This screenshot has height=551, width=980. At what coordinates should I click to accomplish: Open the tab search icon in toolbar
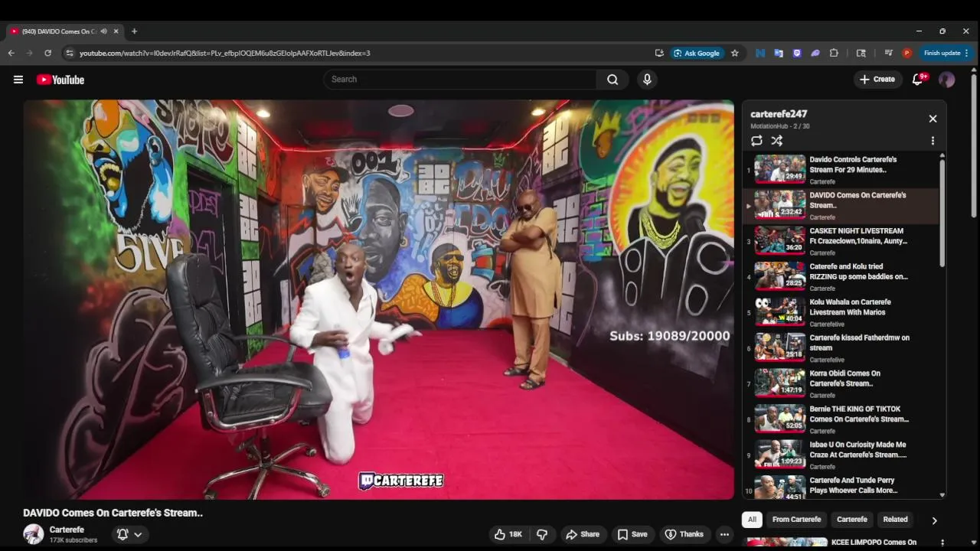pyautogui.click(x=861, y=53)
